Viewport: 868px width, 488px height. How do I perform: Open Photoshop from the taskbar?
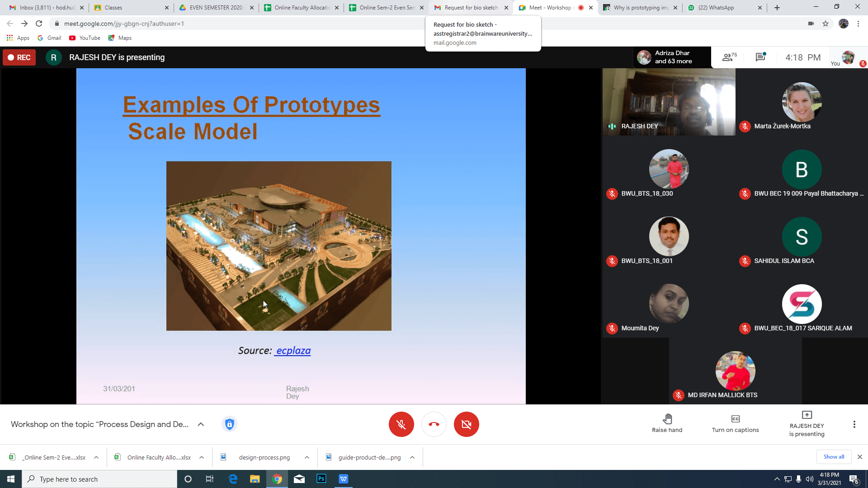click(x=321, y=479)
